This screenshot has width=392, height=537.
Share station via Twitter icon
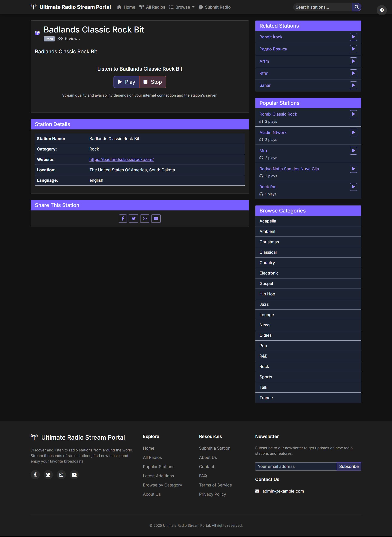(133, 218)
